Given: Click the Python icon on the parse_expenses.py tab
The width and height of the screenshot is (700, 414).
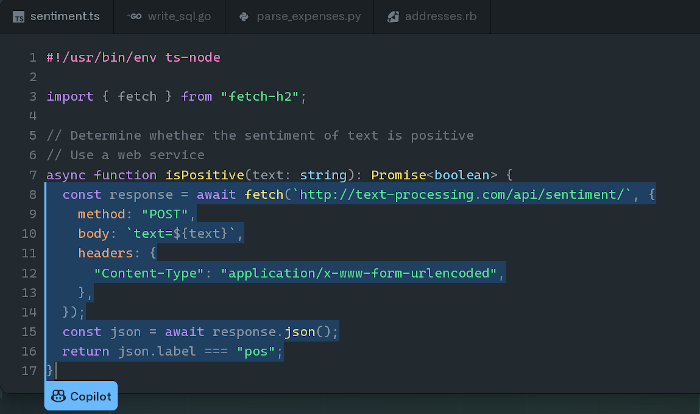Looking at the screenshot, I should (244, 17).
